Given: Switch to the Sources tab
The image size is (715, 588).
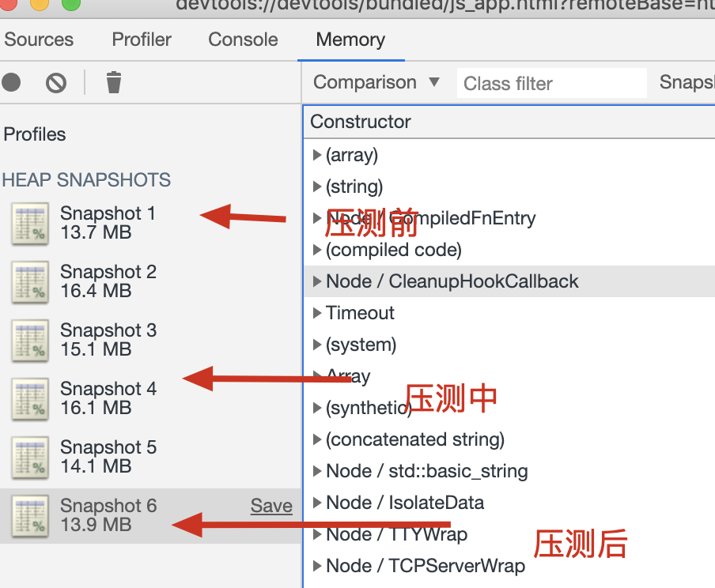Looking at the screenshot, I should point(39,40).
